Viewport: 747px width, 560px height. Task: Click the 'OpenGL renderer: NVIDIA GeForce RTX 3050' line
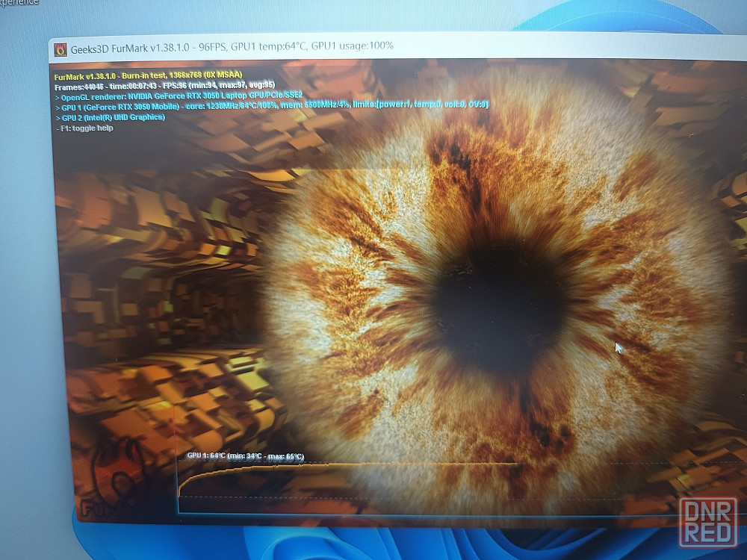point(179,96)
